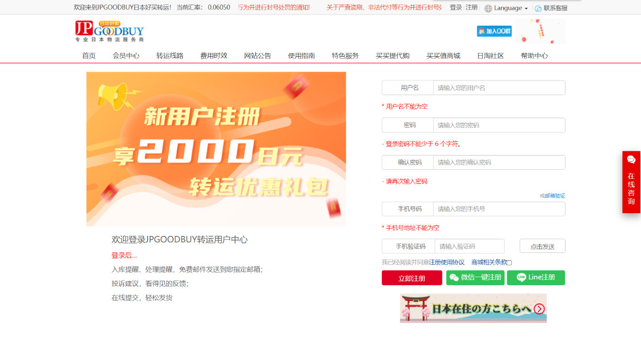Click the new user registration promo banner

point(216,149)
